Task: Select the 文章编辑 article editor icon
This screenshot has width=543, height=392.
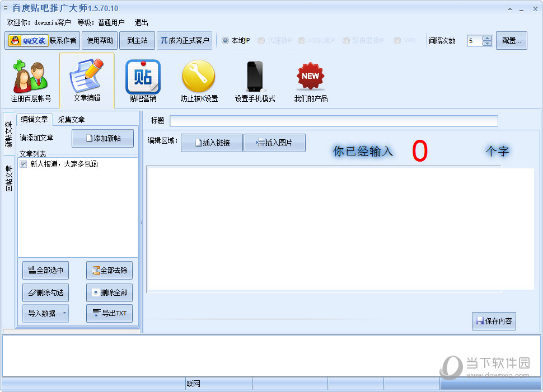Action: [x=87, y=81]
